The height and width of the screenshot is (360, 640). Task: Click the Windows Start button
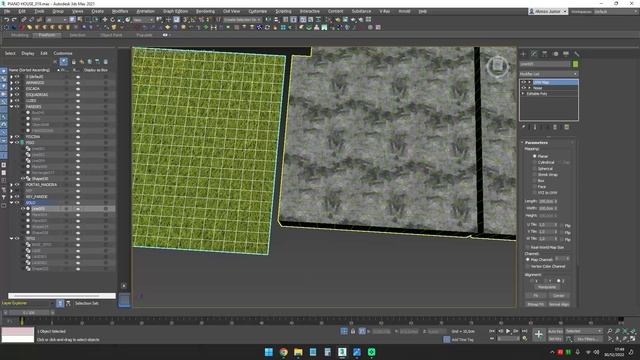(x=269, y=352)
